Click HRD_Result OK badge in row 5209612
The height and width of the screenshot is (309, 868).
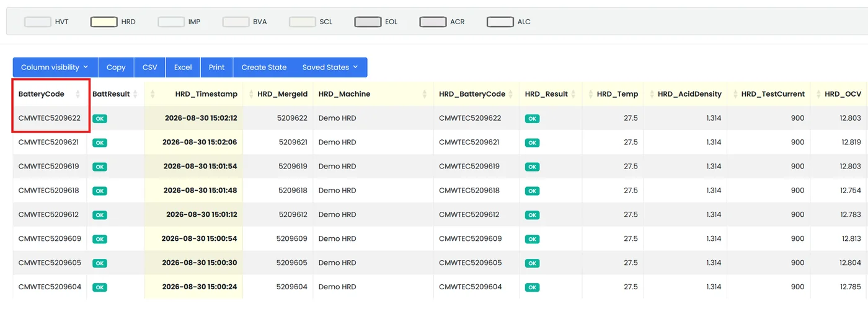point(532,215)
